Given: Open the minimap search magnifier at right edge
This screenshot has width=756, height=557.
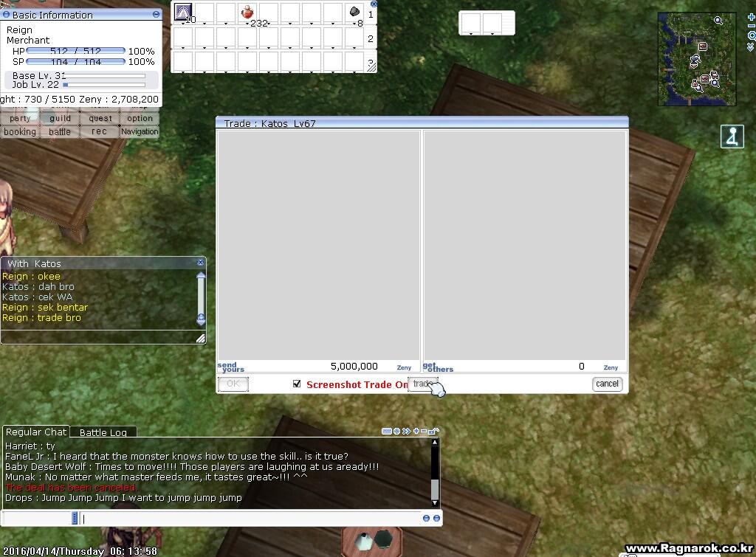Looking at the screenshot, I should [x=751, y=35].
